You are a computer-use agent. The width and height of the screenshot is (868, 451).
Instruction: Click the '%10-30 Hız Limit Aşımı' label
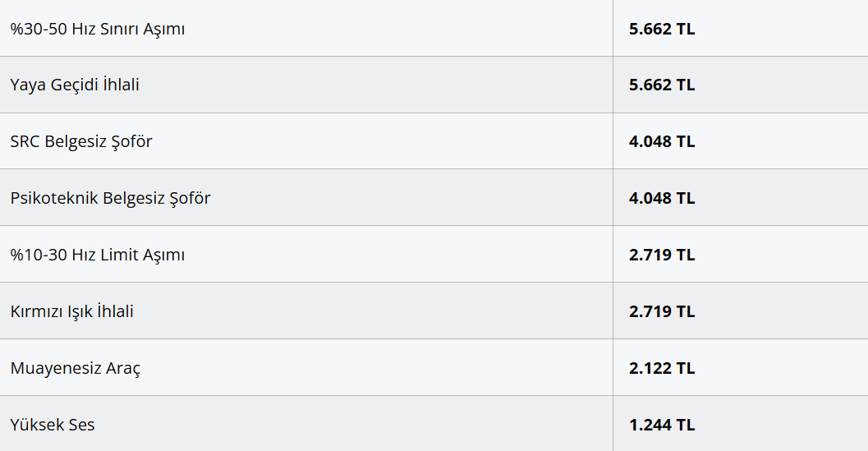(x=97, y=255)
